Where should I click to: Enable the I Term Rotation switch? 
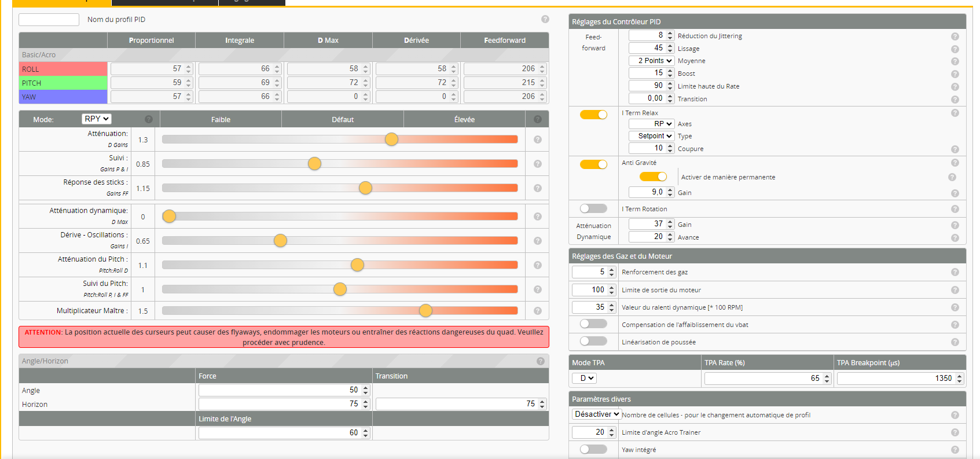point(593,208)
